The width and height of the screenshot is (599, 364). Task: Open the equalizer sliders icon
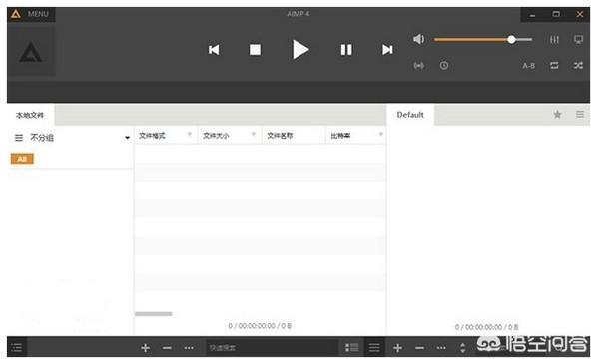point(554,39)
